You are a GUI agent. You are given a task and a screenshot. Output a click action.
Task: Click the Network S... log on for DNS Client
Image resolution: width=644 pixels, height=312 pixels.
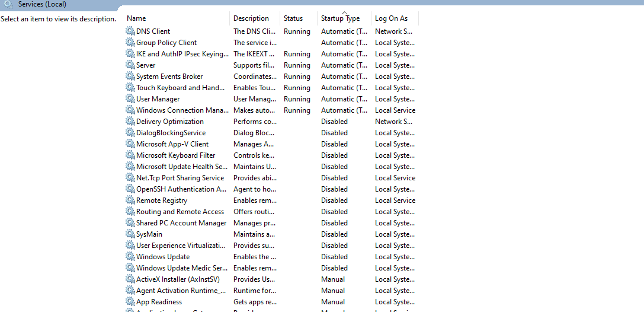pos(394,31)
